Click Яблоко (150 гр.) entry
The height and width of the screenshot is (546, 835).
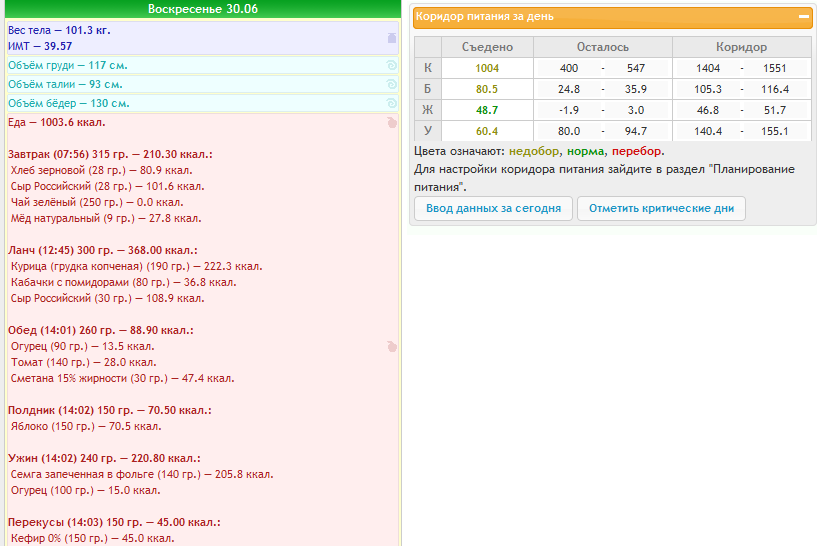coord(86,426)
